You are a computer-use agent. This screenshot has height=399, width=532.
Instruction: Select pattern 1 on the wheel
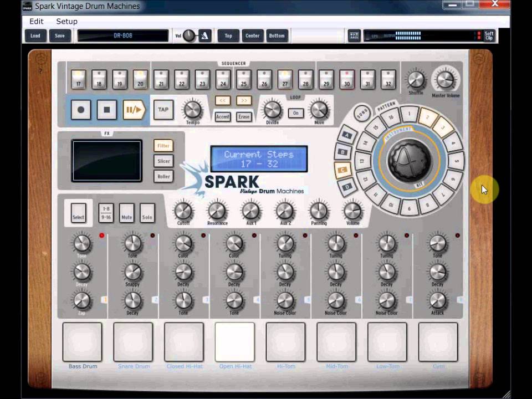(409, 114)
